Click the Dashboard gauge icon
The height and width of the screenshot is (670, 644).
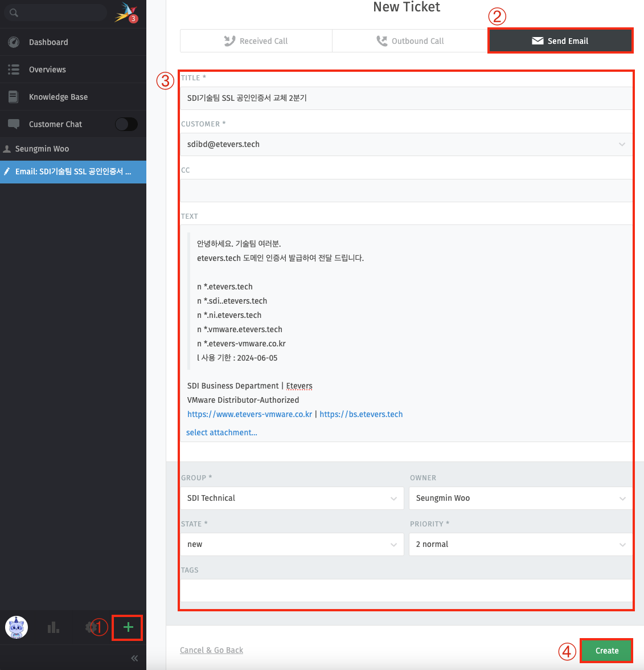click(14, 42)
